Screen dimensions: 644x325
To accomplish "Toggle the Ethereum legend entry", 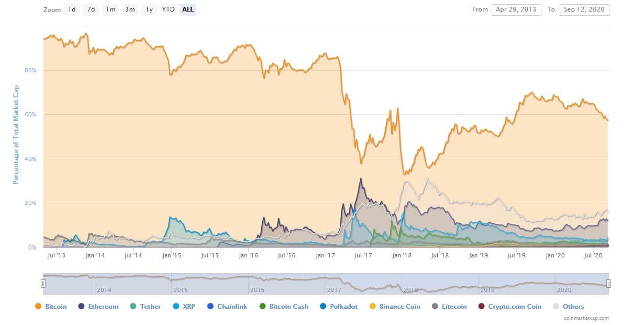I will 98,306.
